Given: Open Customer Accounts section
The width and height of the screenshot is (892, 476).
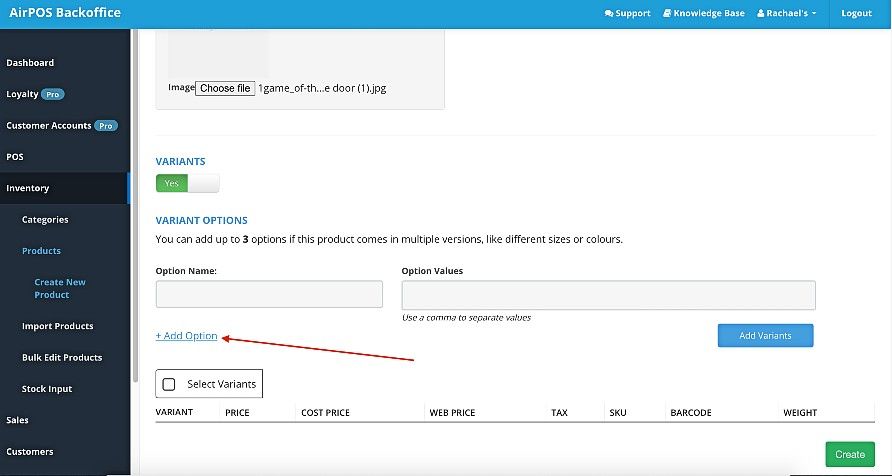Looking at the screenshot, I should (x=49, y=126).
